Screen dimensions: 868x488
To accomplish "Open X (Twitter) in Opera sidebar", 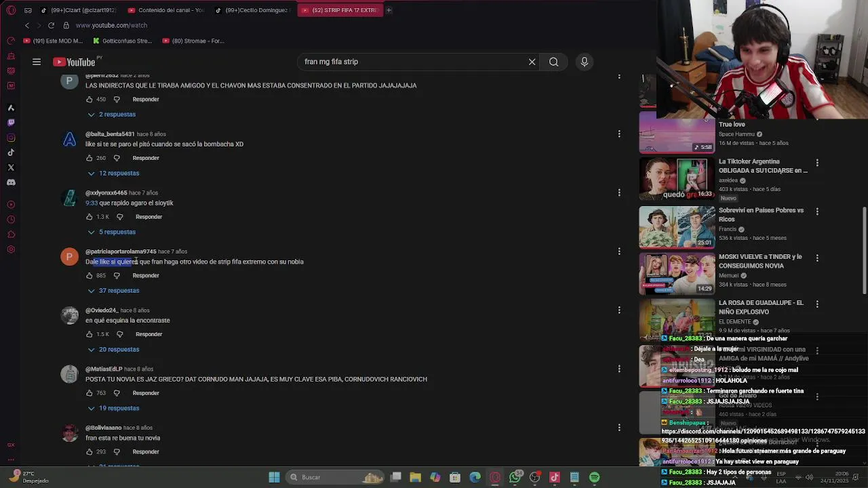I will (11, 167).
